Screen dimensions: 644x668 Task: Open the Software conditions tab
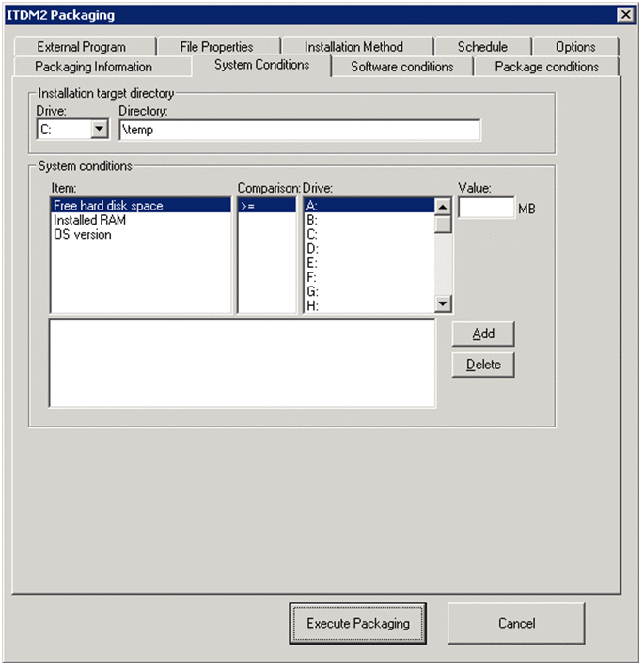[x=402, y=67]
